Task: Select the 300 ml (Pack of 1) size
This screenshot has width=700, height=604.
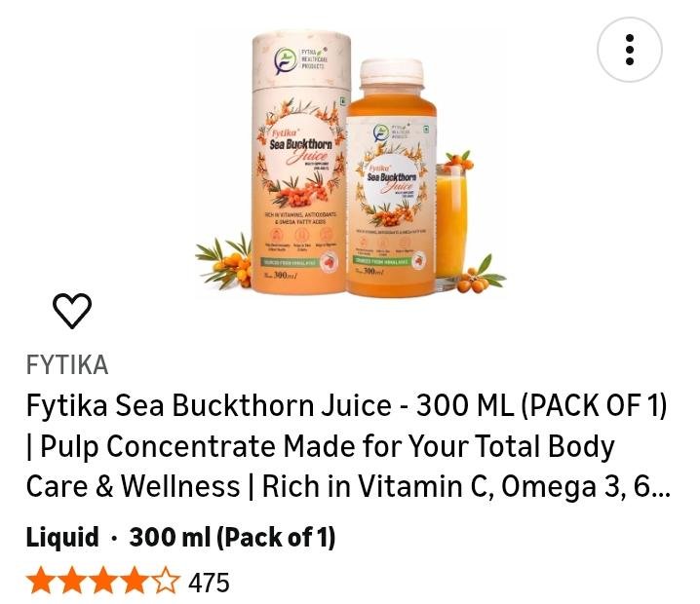Action: click(x=232, y=537)
